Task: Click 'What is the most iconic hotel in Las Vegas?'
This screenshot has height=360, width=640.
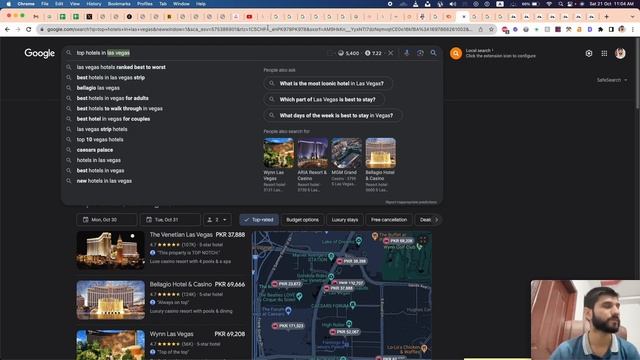Action: (x=328, y=83)
